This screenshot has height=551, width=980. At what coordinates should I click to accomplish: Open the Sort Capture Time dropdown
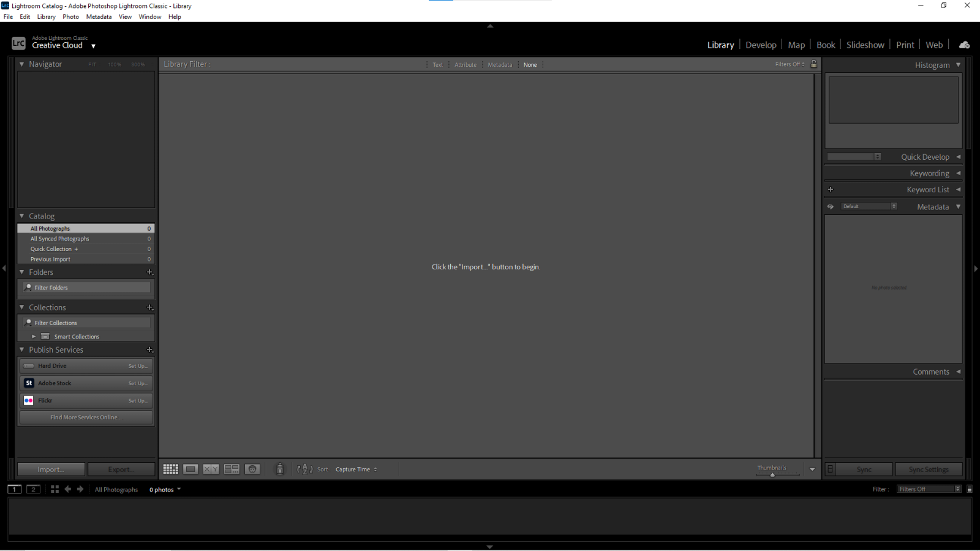coord(356,470)
